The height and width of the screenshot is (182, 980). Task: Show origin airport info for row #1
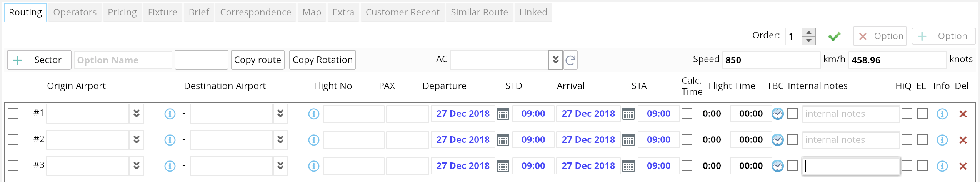point(170,114)
